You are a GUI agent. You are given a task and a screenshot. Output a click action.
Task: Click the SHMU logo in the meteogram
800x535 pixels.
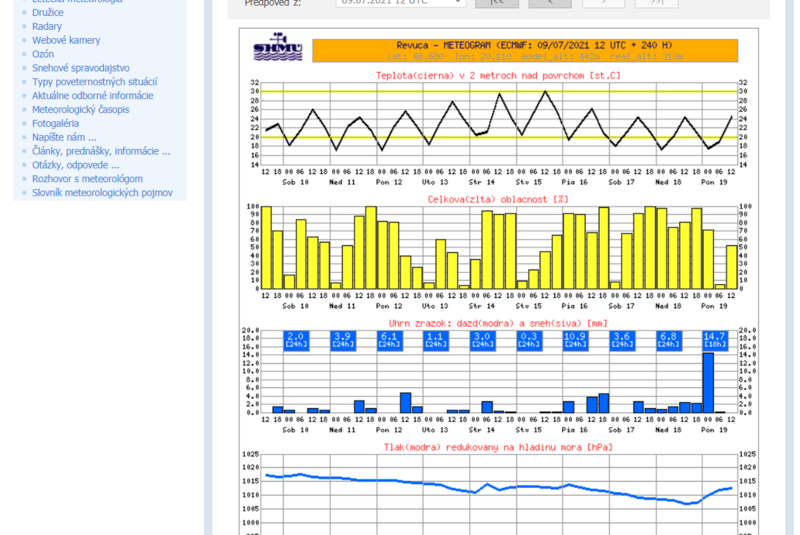[x=278, y=47]
